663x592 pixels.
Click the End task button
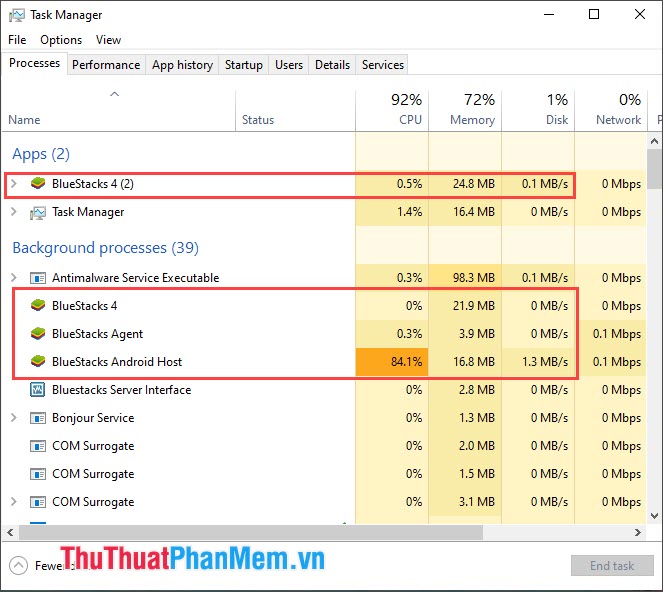(612, 565)
